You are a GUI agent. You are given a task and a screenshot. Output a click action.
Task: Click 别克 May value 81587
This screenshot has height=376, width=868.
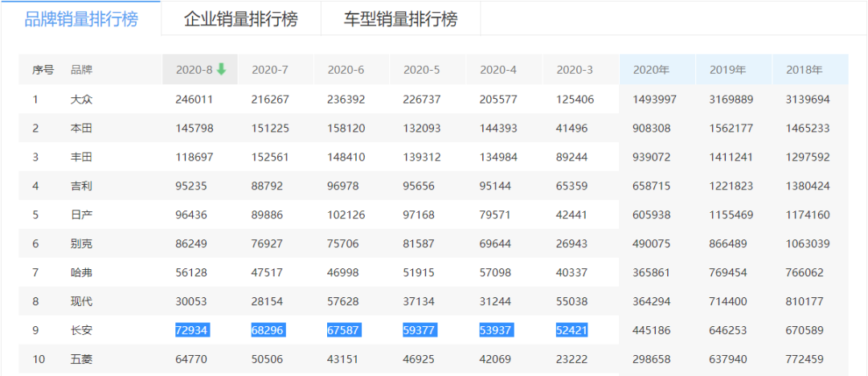coord(419,243)
